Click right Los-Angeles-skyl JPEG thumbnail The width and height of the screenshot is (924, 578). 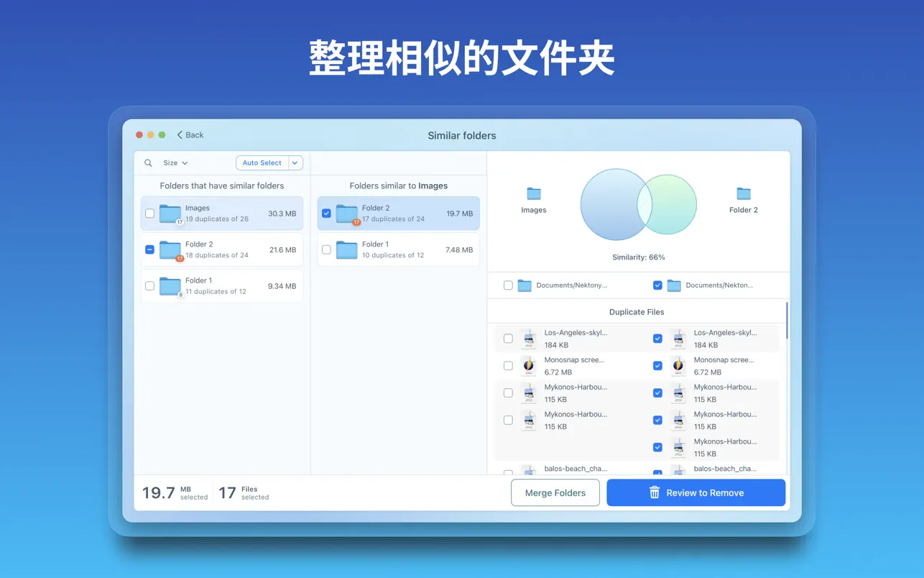click(x=678, y=339)
